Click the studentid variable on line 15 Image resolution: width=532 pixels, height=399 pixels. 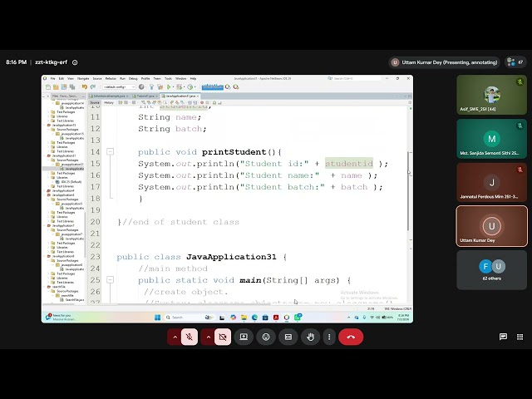click(349, 164)
